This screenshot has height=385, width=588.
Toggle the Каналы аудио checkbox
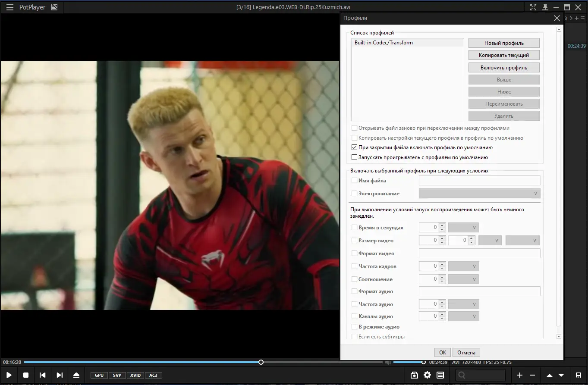(355, 316)
